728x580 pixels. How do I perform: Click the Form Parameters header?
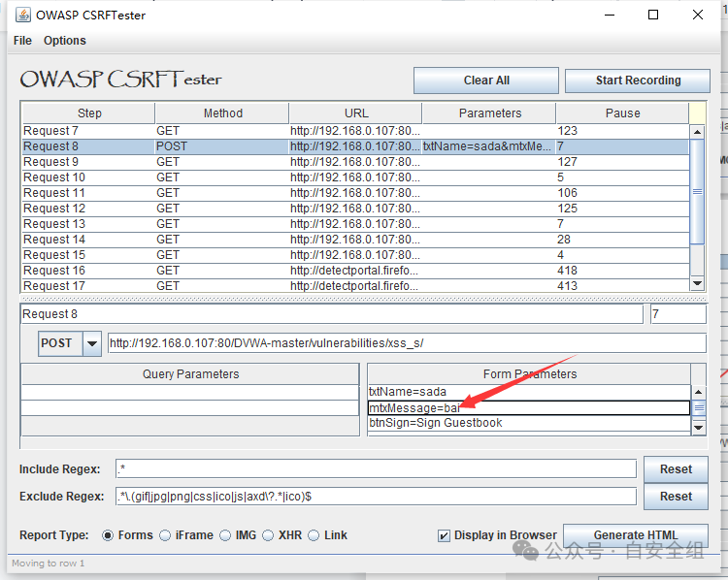click(529, 374)
